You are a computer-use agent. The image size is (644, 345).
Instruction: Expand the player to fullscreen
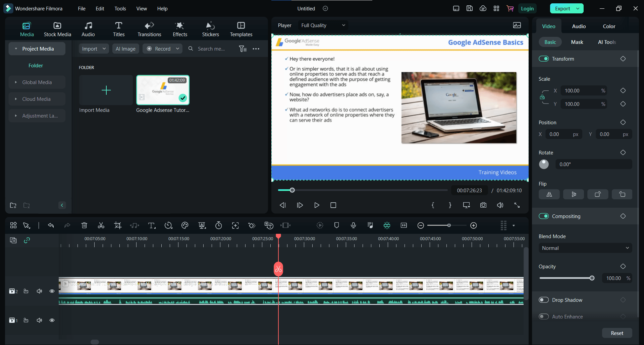coord(517,205)
